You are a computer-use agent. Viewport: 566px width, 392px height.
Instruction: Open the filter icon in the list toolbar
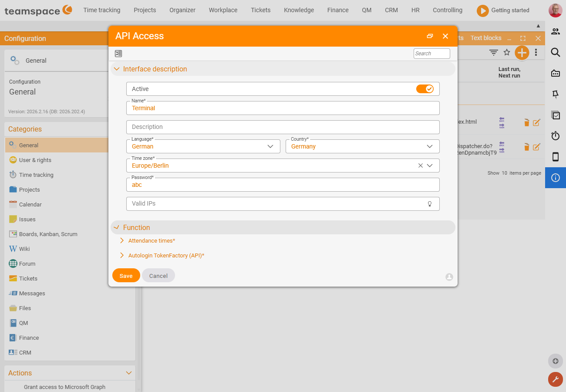coord(493,53)
